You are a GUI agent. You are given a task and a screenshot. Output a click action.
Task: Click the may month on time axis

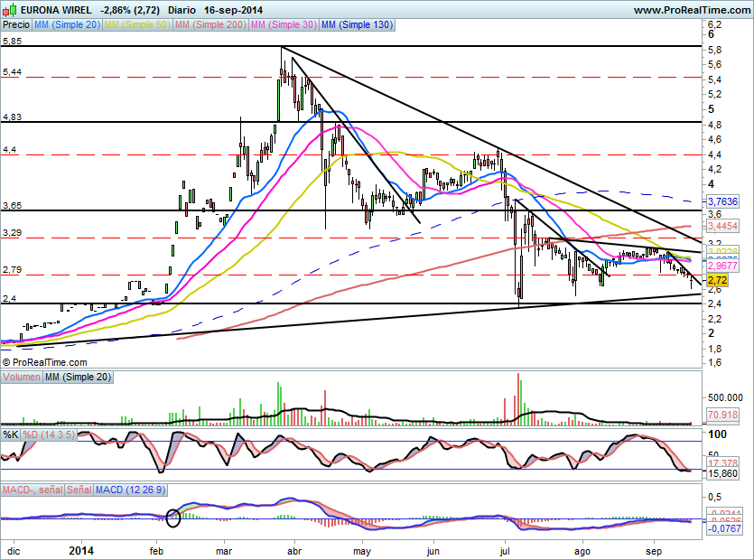(361, 551)
